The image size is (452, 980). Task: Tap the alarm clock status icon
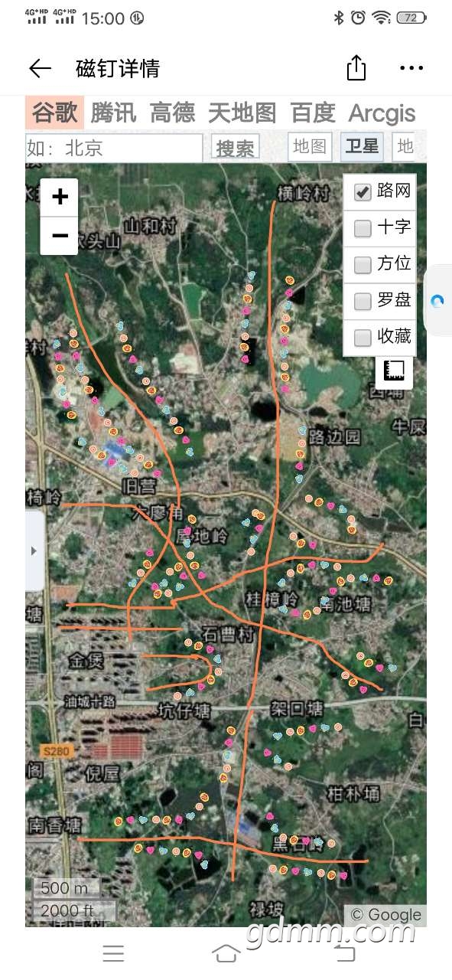(358, 18)
